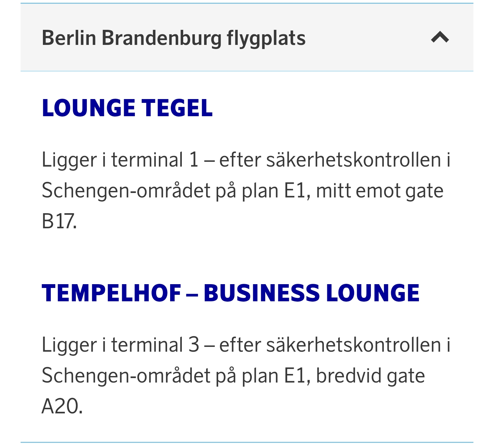Click 'säkerhetskontrollen' in the Lounge Tegel description
The image size is (494, 448).
(353, 160)
